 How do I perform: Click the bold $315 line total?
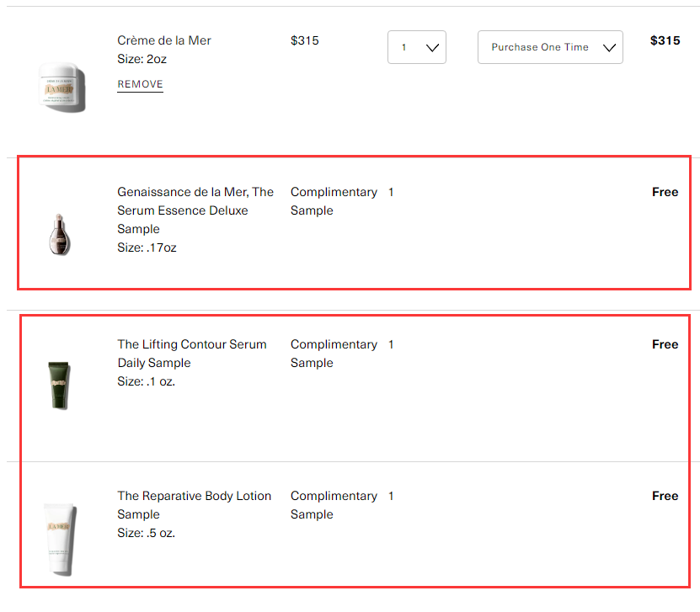[x=665, y=40]
